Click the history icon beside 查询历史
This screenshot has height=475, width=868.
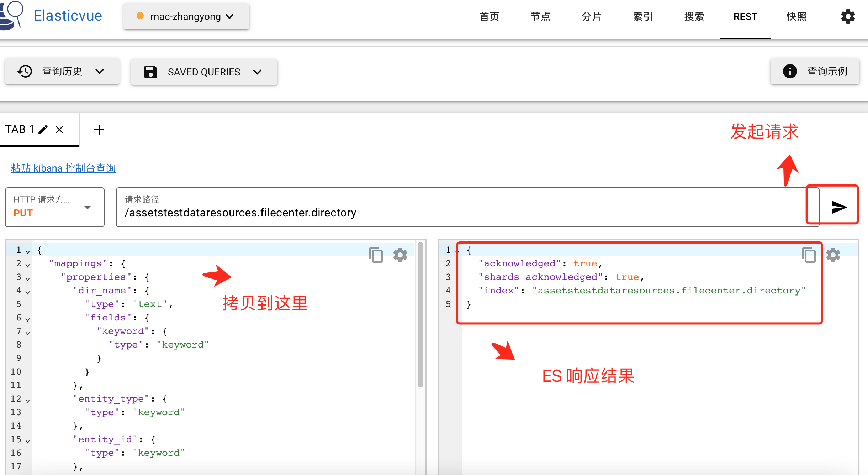click(25, 71)
